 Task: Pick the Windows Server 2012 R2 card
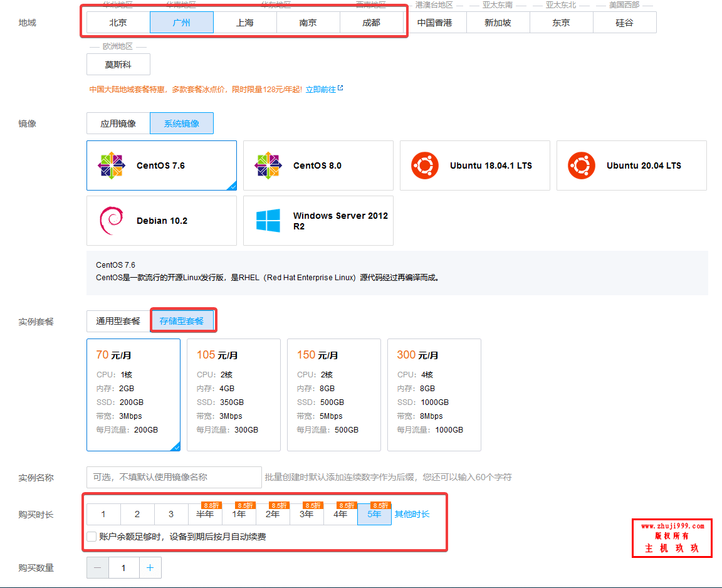318,221
